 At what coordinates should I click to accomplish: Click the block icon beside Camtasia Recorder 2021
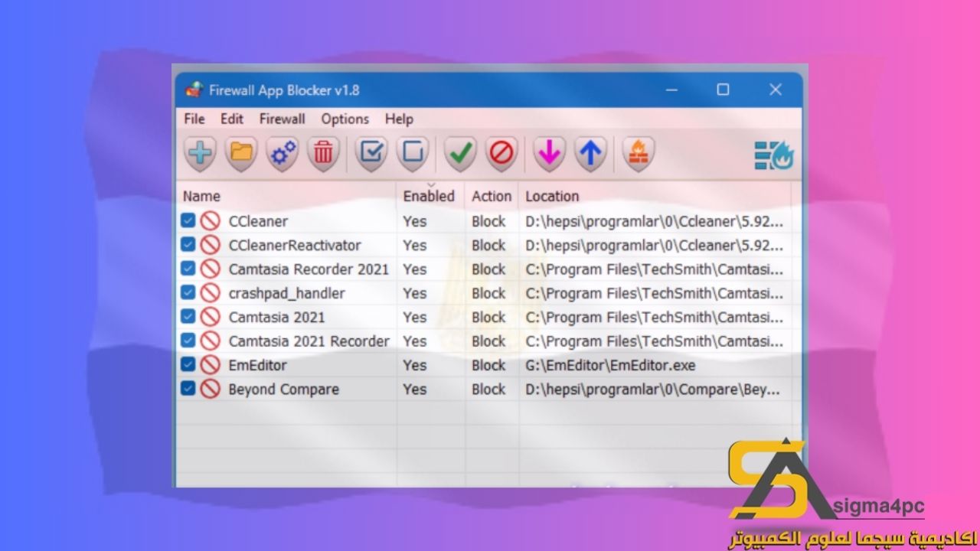(x=211, y=269)
